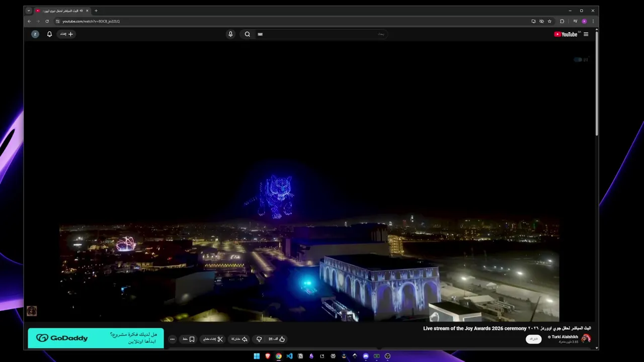The height and width of the screenshot is (362, 644).
Task: Dislike the video with the thumbs-down button
Action: coord(259,339)
